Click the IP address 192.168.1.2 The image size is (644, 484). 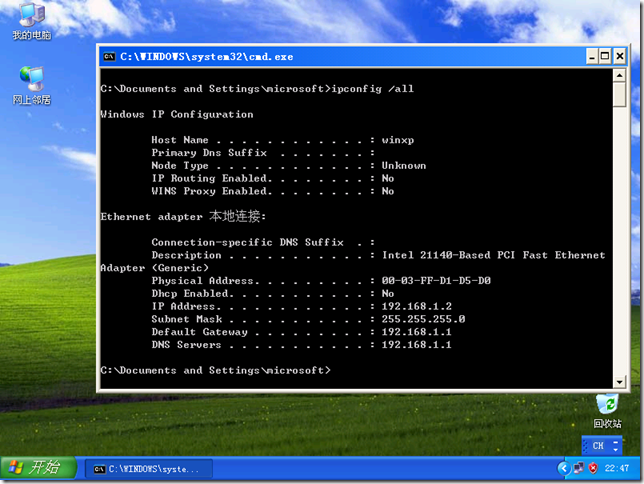coord(416,306)
